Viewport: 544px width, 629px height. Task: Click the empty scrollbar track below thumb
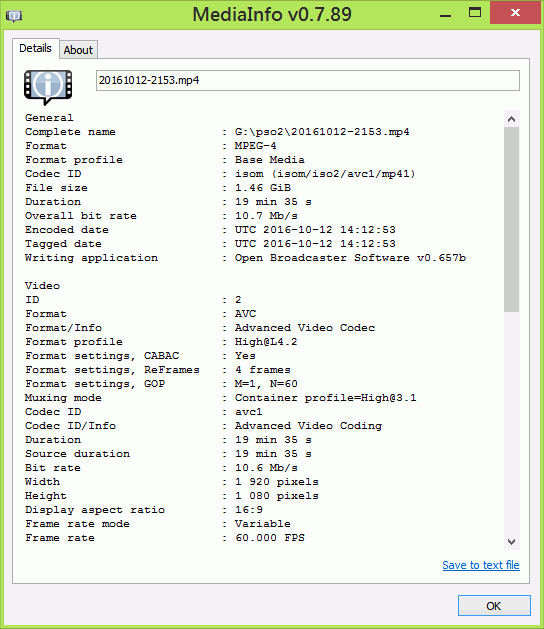click(x=512, y=423)
